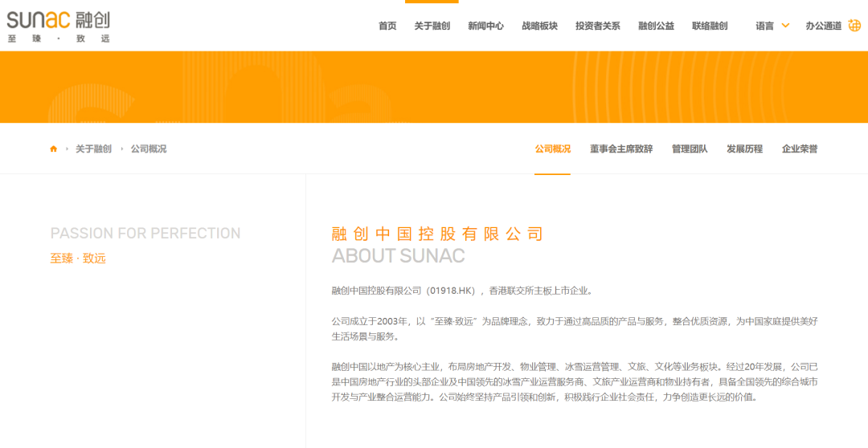The width and height of the screenshot is (868, 448).
Task: Click the paragraph starting 融创中国以地产为核心主业
Action: pos(575,381)
